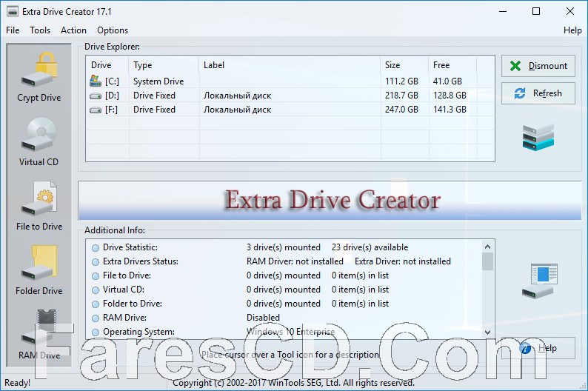Click the D: drive icon

[96, 96]
